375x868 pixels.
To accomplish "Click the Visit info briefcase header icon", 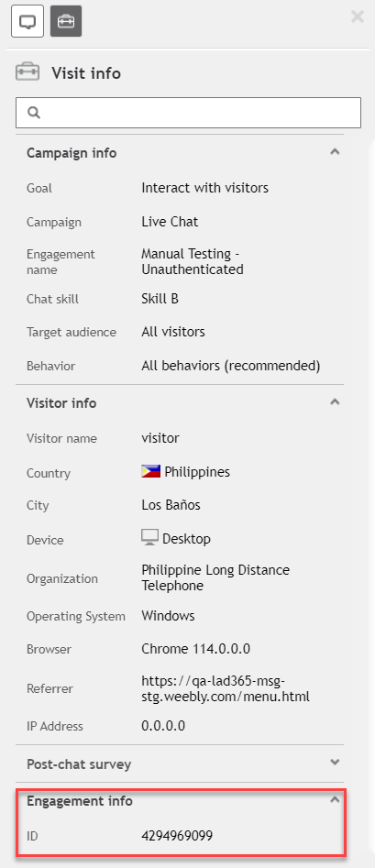I will pos(28,72).
